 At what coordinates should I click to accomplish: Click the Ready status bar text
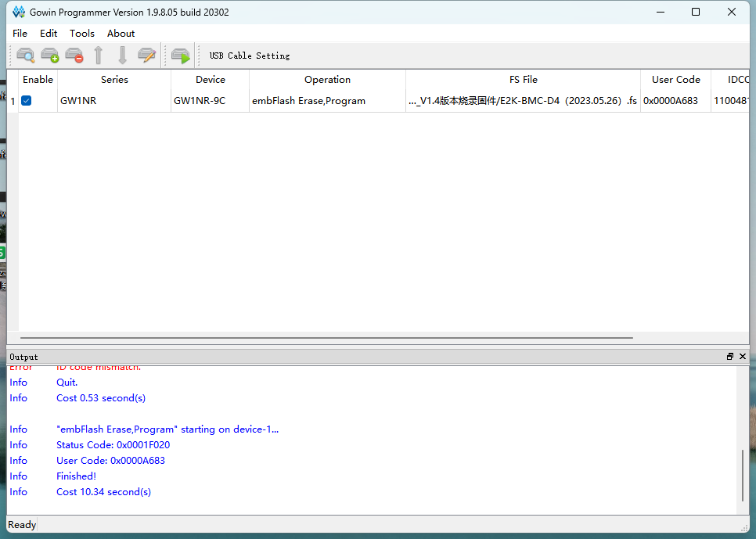click(22, 525)
